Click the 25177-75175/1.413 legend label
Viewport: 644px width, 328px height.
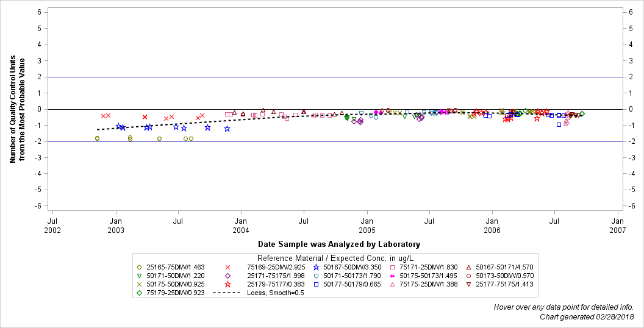click(x=504, y=284)
